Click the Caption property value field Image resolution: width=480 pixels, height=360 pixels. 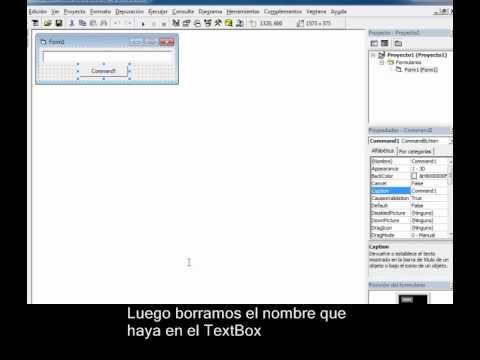click(429, 191)
